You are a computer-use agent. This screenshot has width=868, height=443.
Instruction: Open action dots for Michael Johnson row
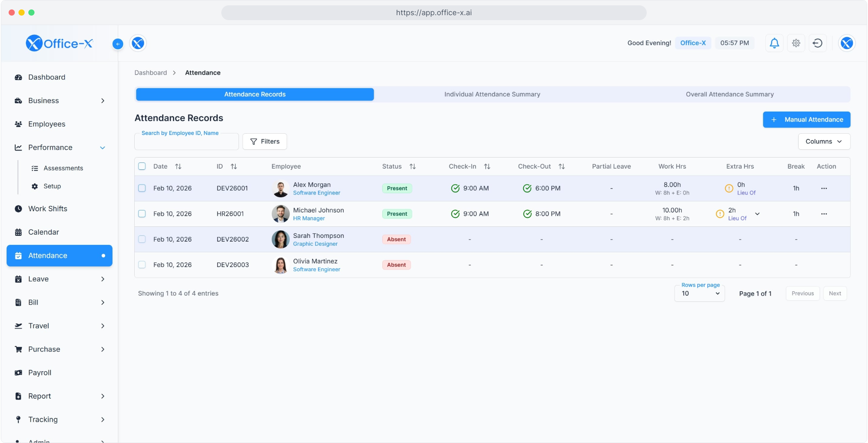(824, 214)
